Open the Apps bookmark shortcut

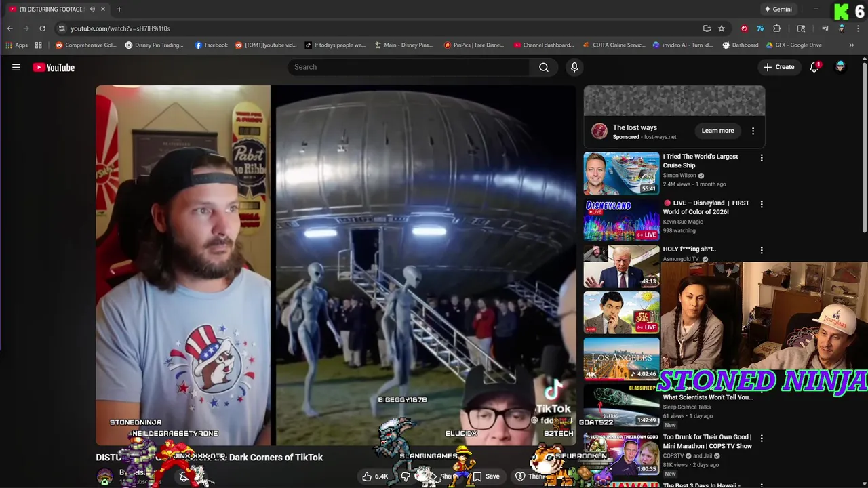pyautogui.click(x=16, y=45)
